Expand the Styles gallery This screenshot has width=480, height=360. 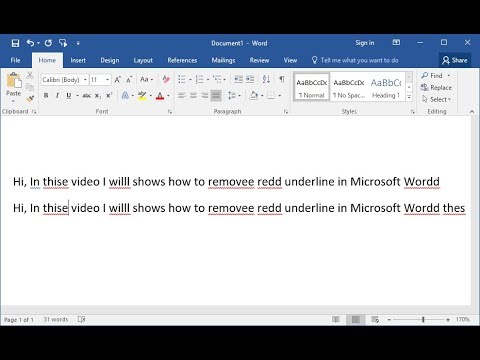click(x=409, y=97)
